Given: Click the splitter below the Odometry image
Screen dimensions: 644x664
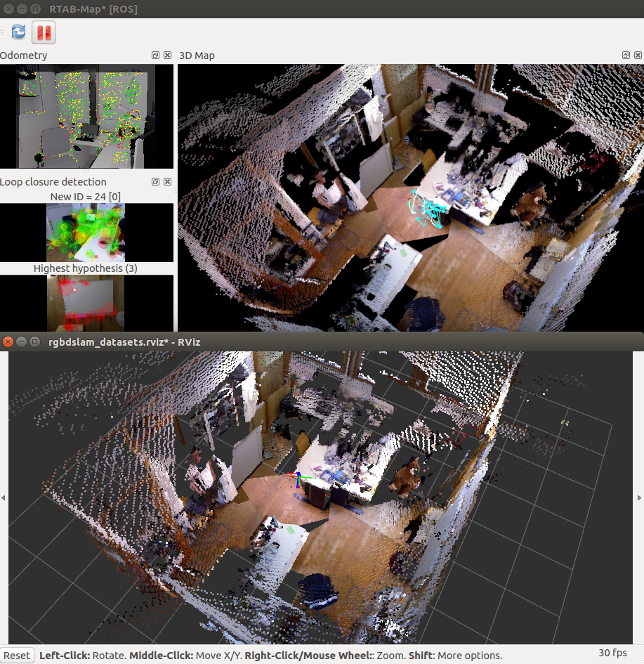Looking at the screenshot, I should pyautogui.click(x=86, y=171).
